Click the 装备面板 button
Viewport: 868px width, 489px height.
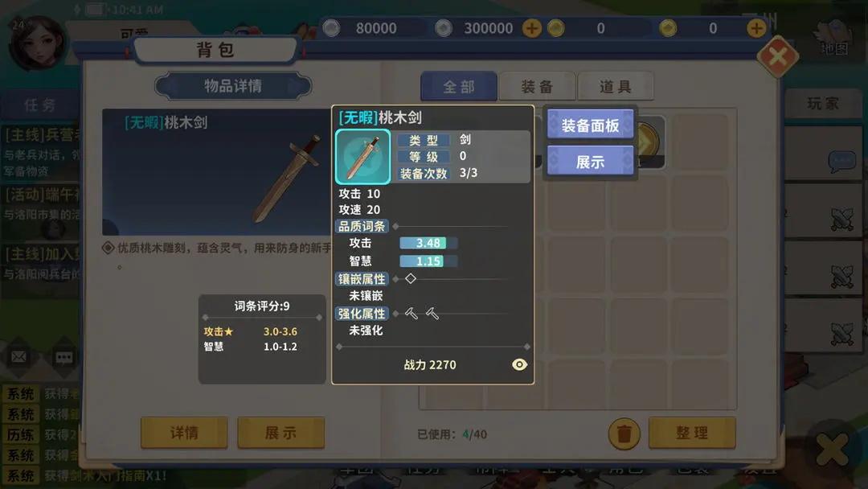tap(590, 125)
